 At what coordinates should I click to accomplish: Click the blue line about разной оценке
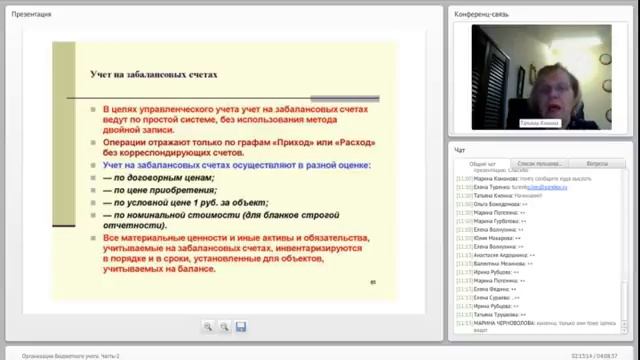pos(237,165)
